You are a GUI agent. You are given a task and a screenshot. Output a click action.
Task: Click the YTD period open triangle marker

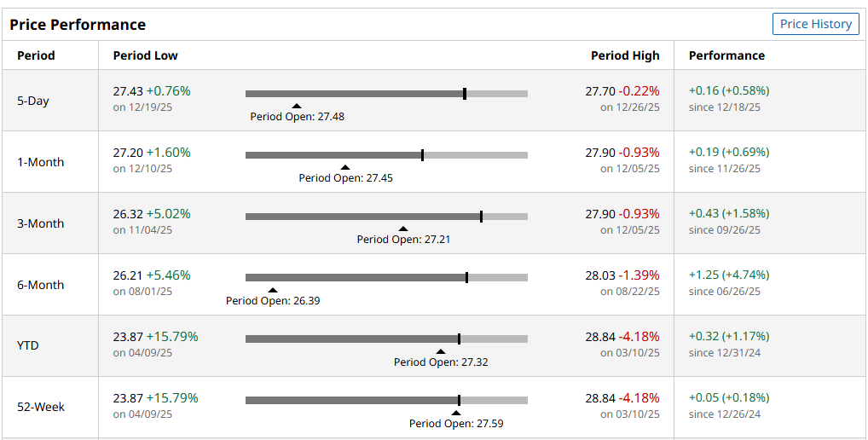(x=441, y=351)
